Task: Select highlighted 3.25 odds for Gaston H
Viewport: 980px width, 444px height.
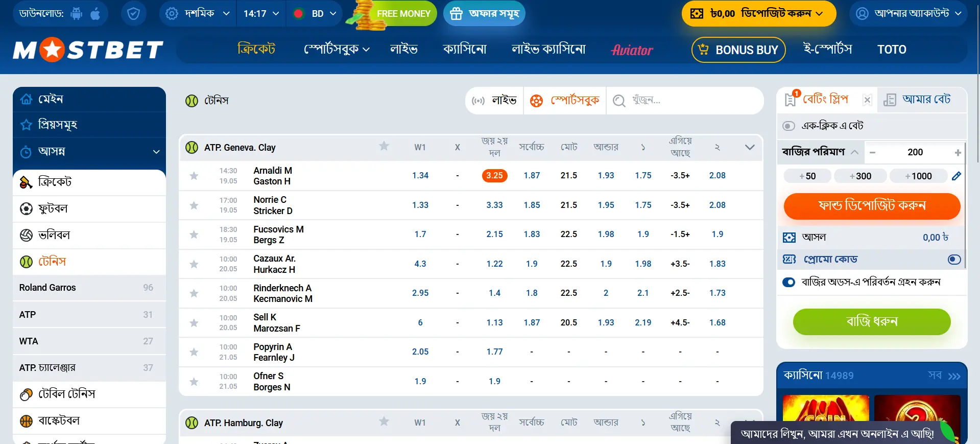Action: click(494, 176)
